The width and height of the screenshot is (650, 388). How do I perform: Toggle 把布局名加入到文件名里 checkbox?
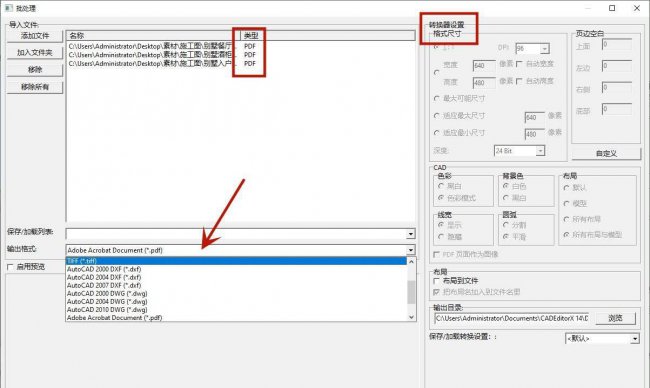[x=436, y=292]
